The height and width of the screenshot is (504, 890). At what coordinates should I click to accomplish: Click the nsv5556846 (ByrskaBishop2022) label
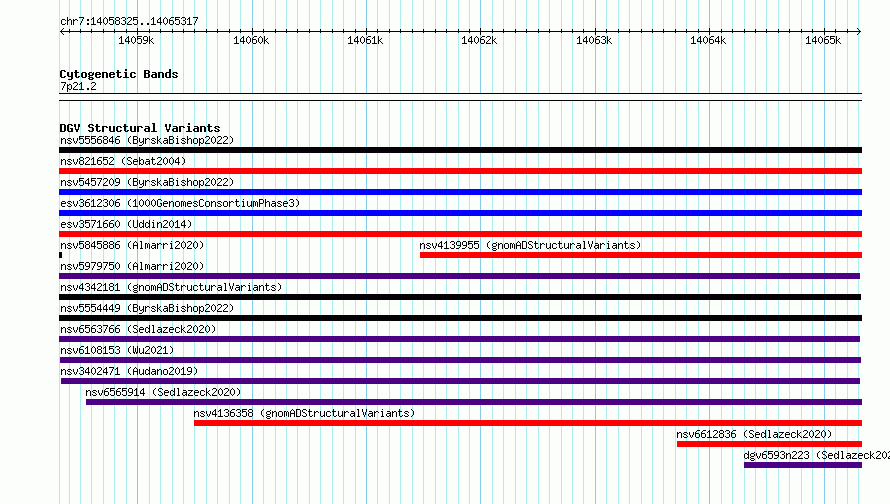point(147,140)
